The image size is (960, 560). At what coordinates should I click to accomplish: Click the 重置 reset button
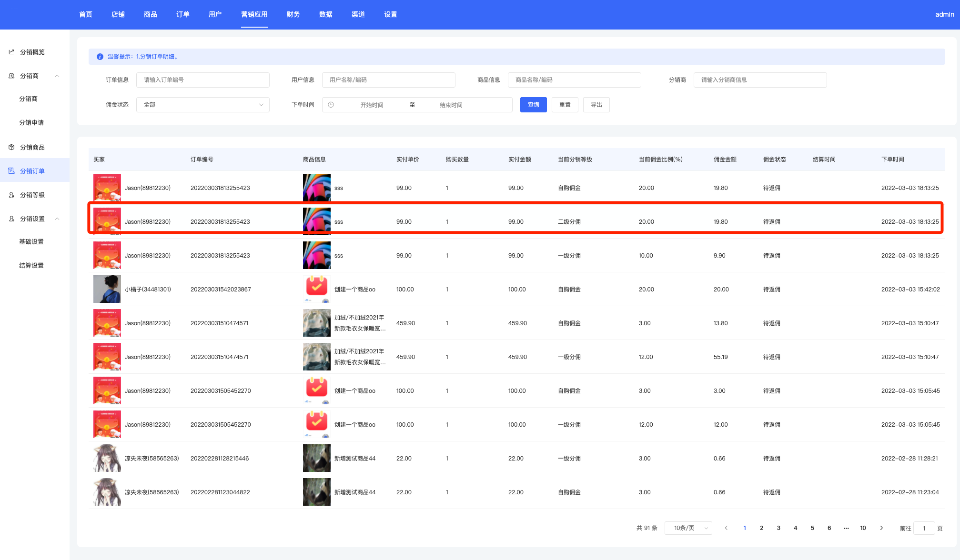click(x=565, y=105)
